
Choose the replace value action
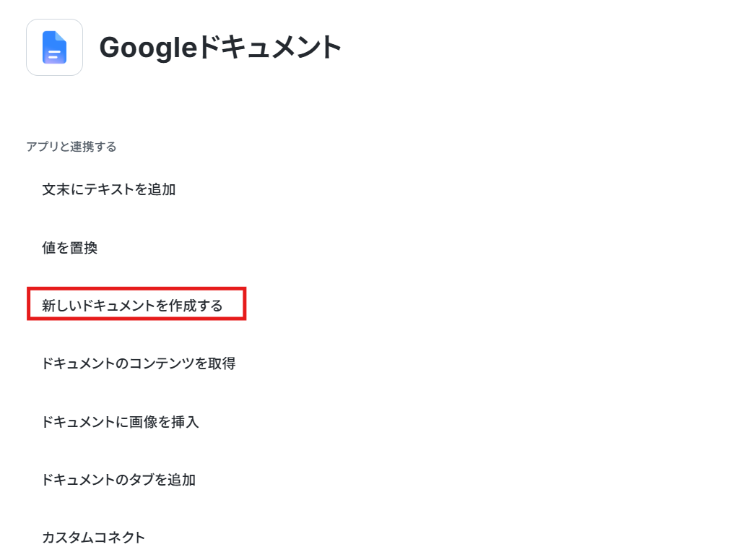[70, 247]
